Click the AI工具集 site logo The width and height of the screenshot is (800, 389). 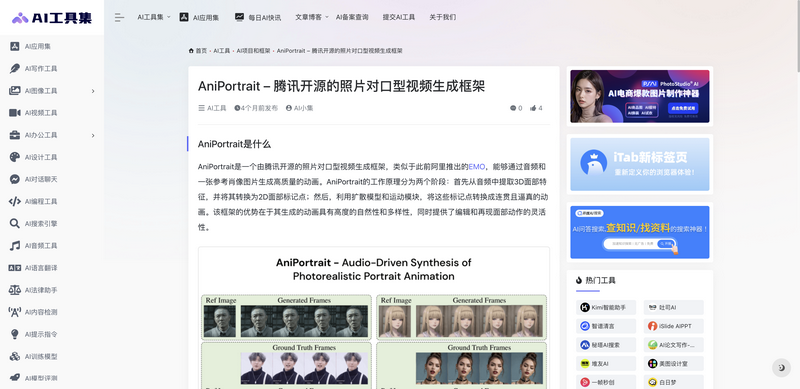tap(52, 18)
